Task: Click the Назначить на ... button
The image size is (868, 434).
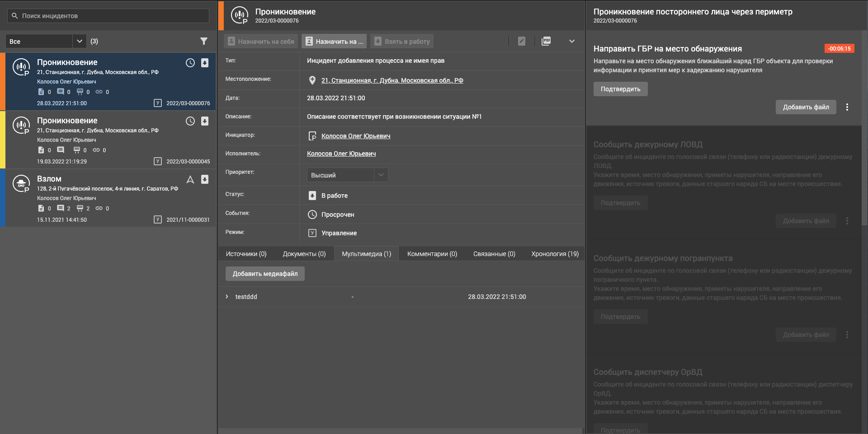Action: pos(334,41)
